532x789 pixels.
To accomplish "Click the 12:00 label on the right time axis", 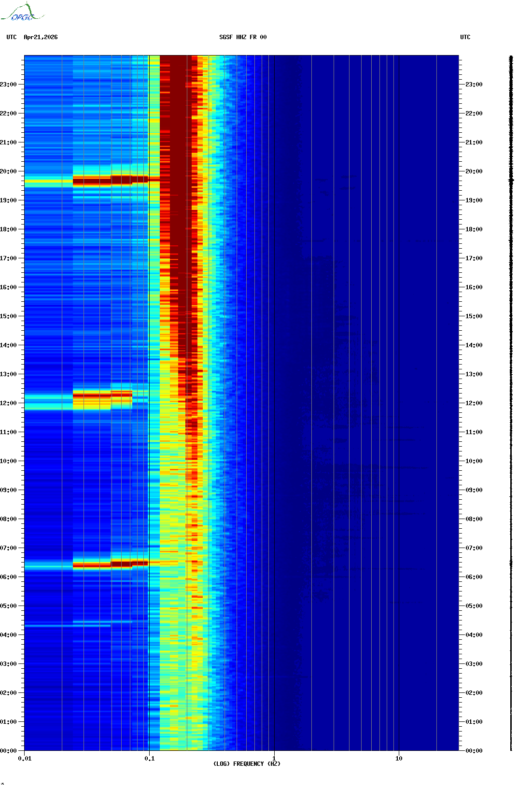I will (x=474, y=403).
